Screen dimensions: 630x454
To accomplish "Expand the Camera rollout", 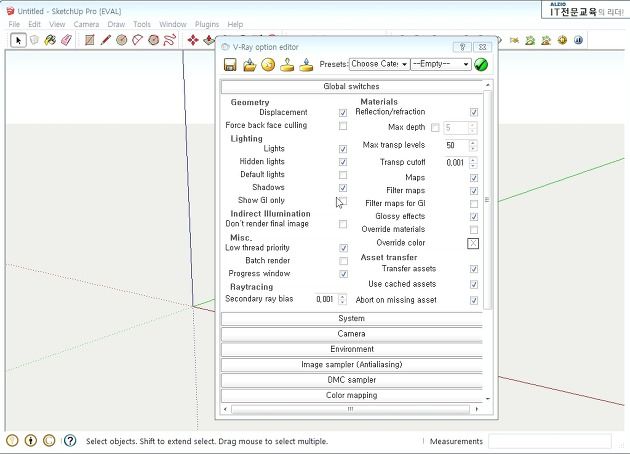I will click(352, 333).
